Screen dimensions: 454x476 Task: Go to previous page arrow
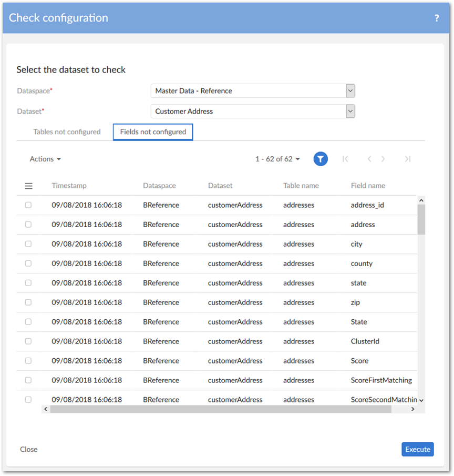[x=369, y=159]
